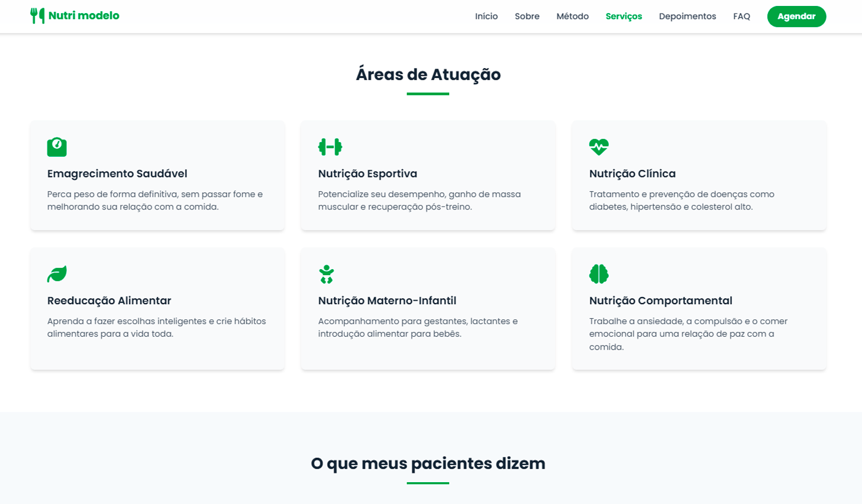Image resolution: width=862 pixels, height=504 pixels.
Task: Click text starting 'Tratamento e prevenção de doenças'
Action: 682,201
